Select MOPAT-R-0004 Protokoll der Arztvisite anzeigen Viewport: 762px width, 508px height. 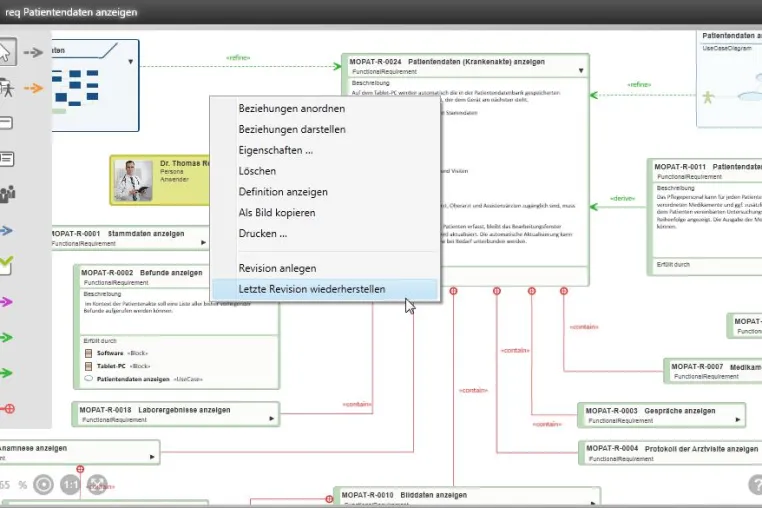(x=672, y=449)
